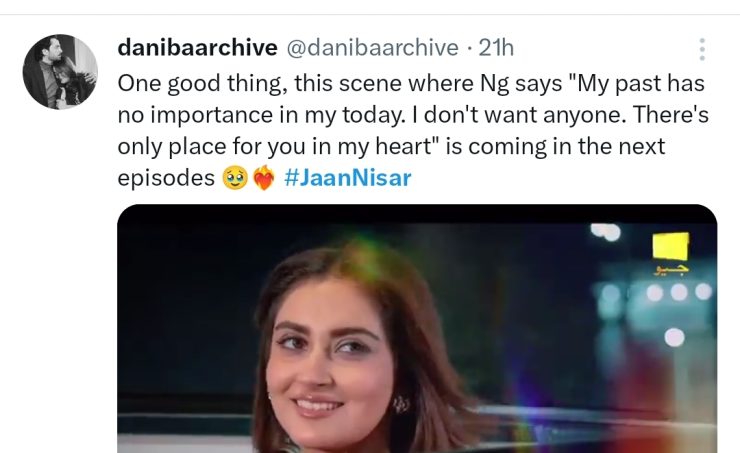Click the heart on fire emoji
This screenshot has height=453, width=740.
263,178
